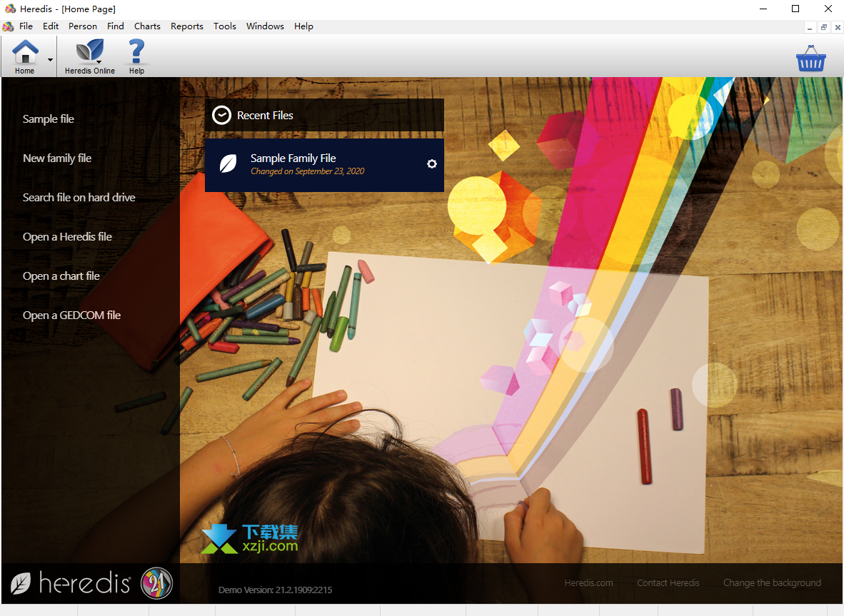Image resolution: width=844 pixels, height=616 pixels.
Task: Click the Heredis icon beside File menu
Action: tap(8, 26)
